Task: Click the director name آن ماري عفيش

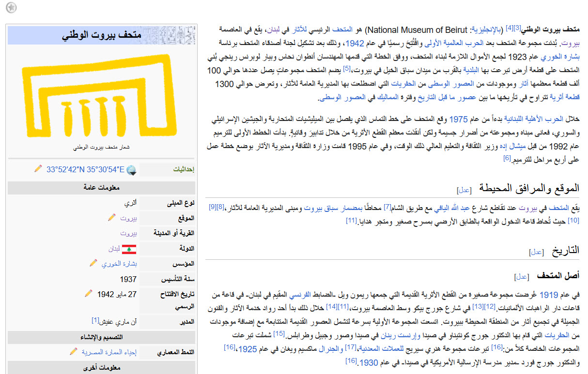Action: click(118, 322)
